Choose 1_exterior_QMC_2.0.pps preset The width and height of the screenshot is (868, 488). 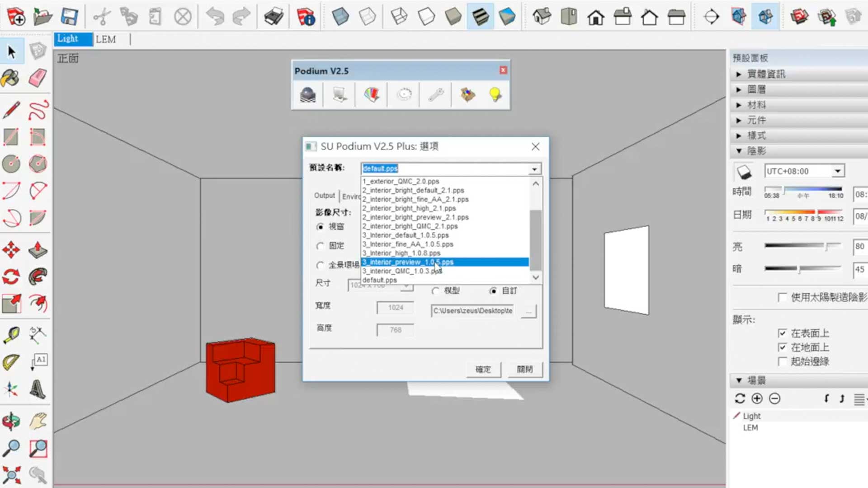445,181
